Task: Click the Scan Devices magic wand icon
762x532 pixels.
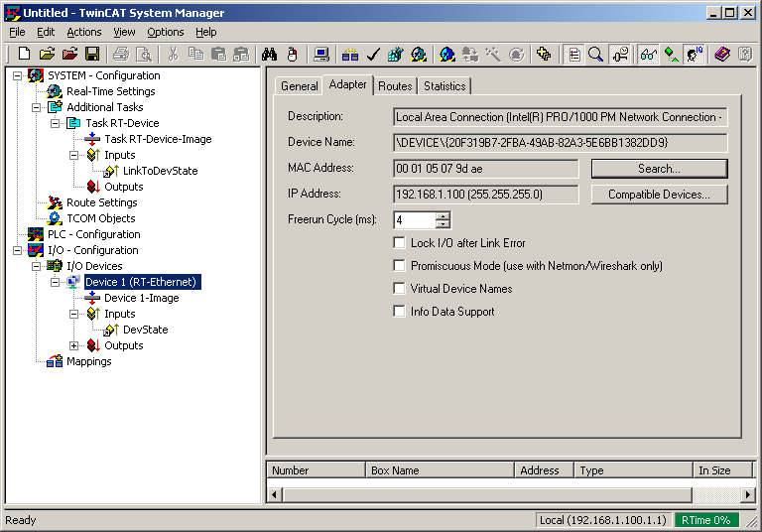Action: click(x=493, y=54)
